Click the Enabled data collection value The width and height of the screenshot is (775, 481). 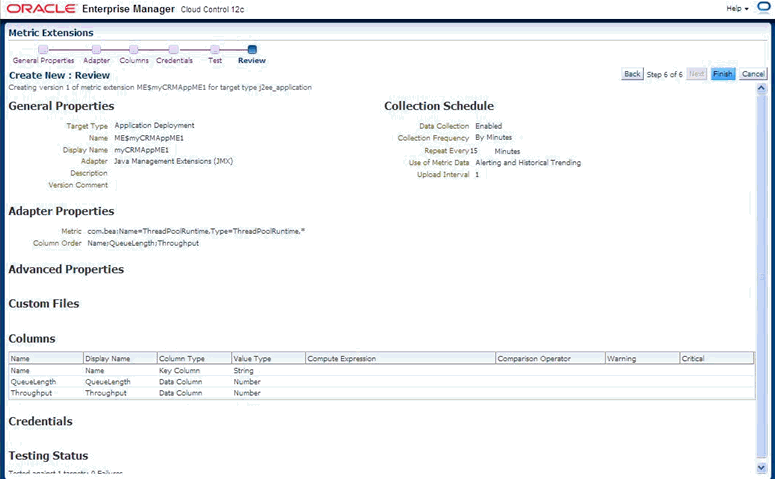(488, 126)
